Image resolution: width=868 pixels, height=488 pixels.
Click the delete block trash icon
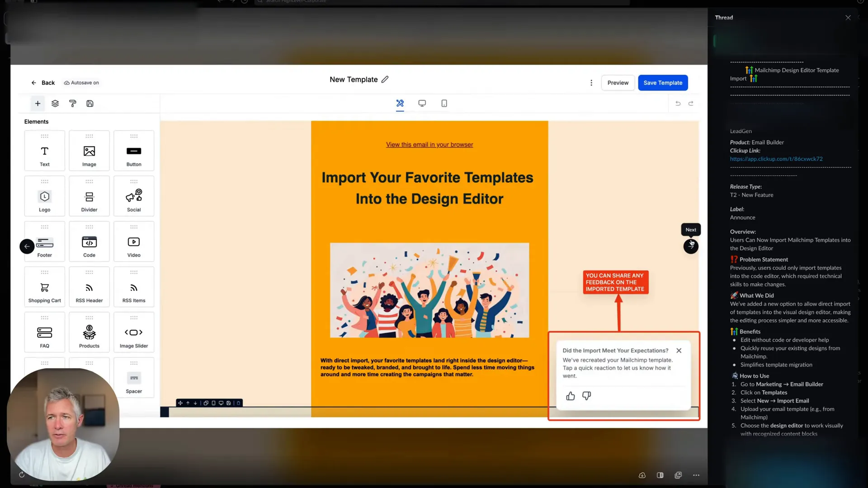pyautogui.click(x=239, y=403)
